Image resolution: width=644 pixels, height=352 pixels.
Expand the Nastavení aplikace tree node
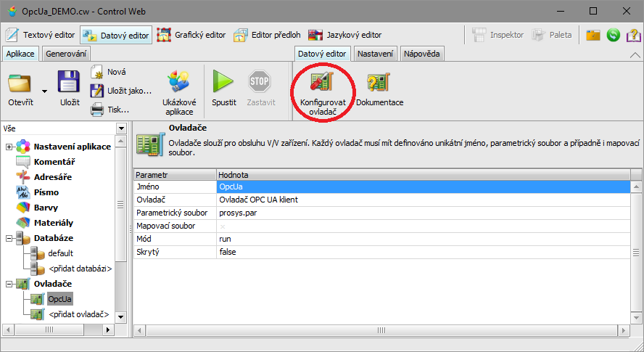[9, 147]
